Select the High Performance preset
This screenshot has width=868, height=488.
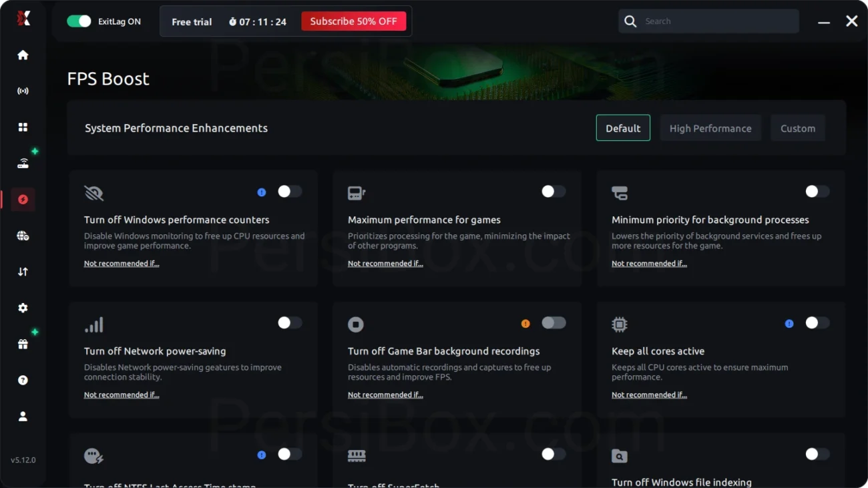coord(710,128)
